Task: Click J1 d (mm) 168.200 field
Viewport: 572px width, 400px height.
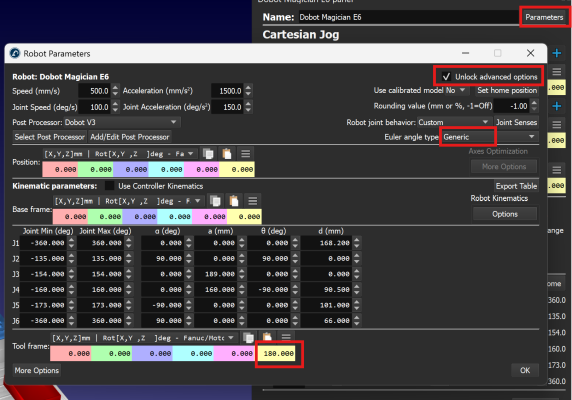Action: (x=327, y=243)
